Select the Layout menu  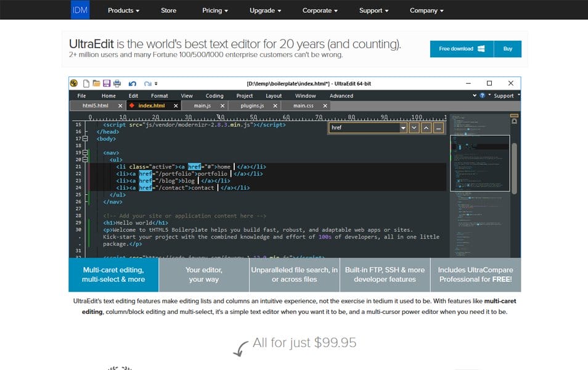click(274, 96)
